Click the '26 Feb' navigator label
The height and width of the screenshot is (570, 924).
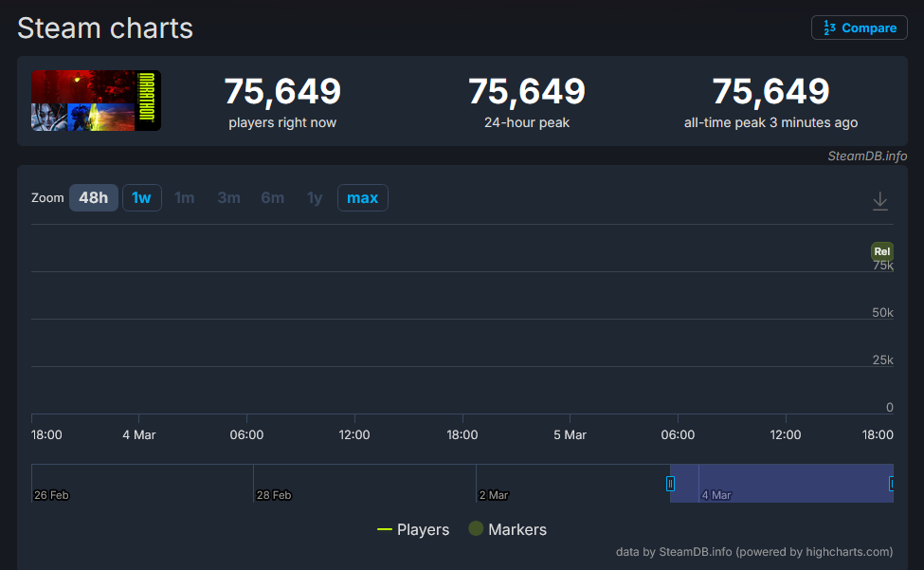click(x=51, y=495)
